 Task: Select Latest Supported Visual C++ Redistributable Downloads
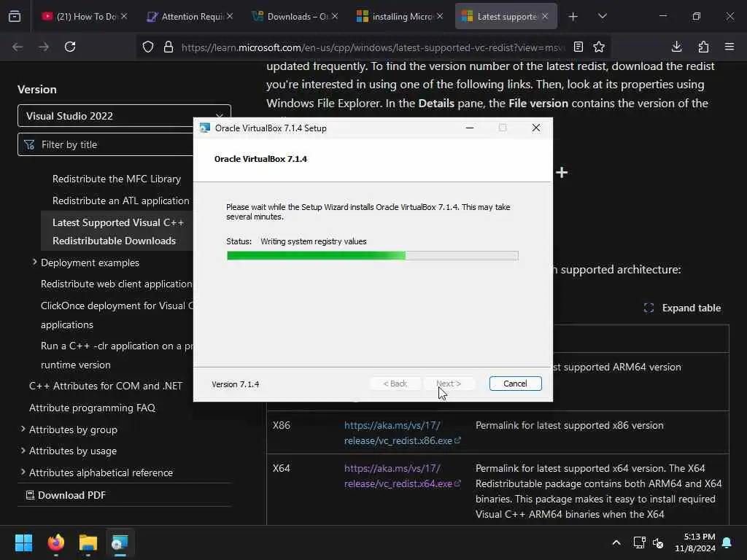[118, 231]
